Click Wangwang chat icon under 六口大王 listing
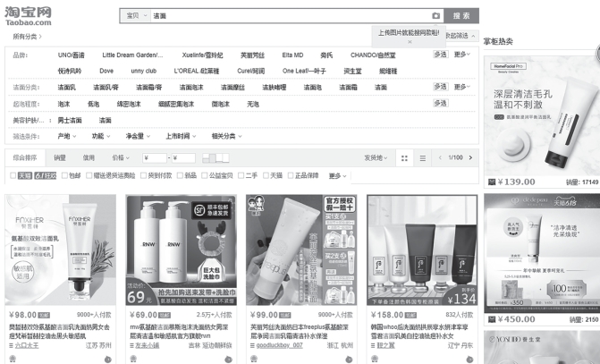Screen dimensions: 600x364 (108, 359)
